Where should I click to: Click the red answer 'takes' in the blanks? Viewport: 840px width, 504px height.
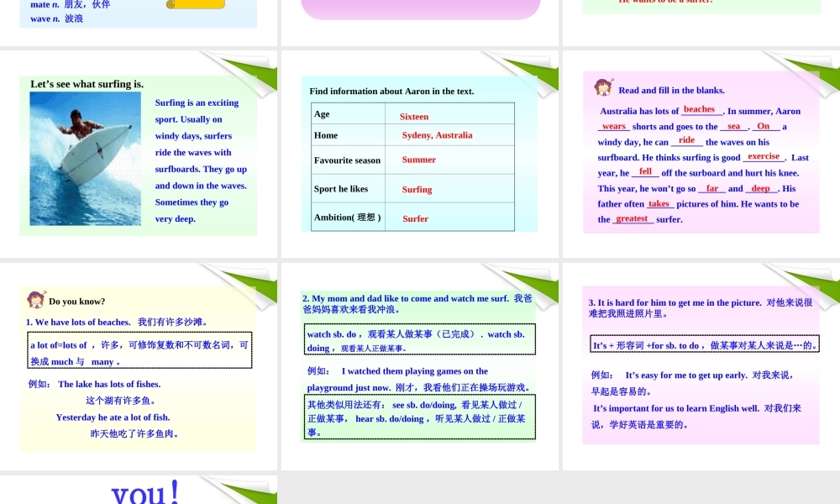659,203
